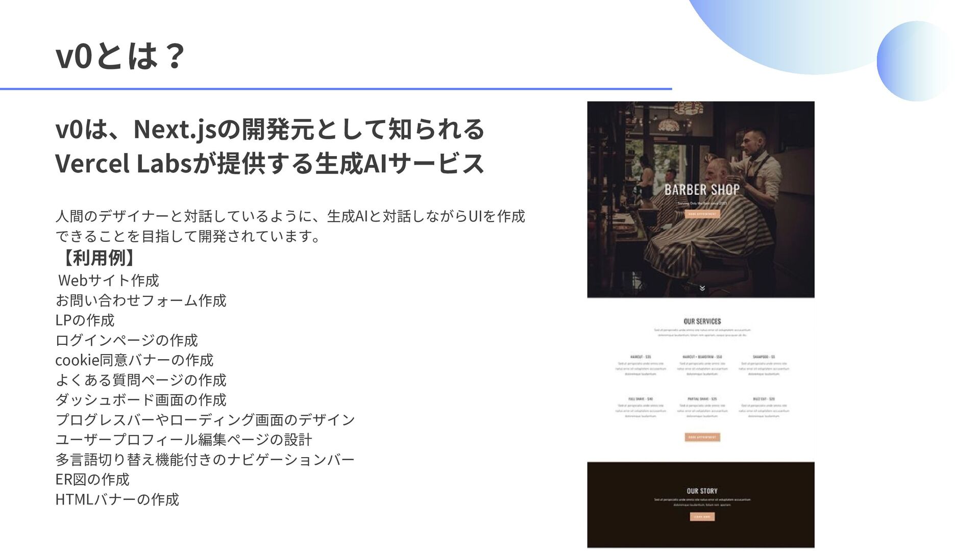Click the 'HTMLバナーの作成' list line
980x551 pixels.
(x=117, y=499)
